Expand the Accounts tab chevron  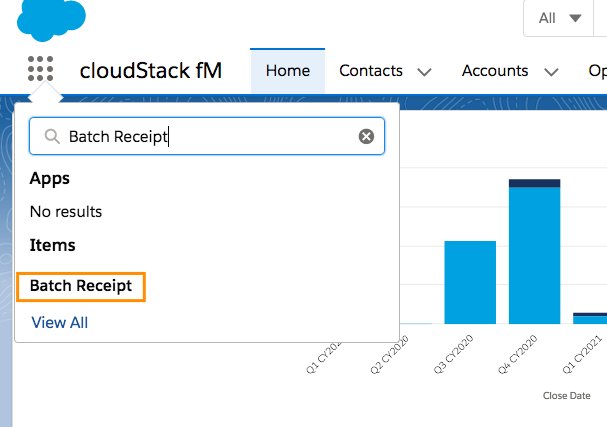[551, 72]
